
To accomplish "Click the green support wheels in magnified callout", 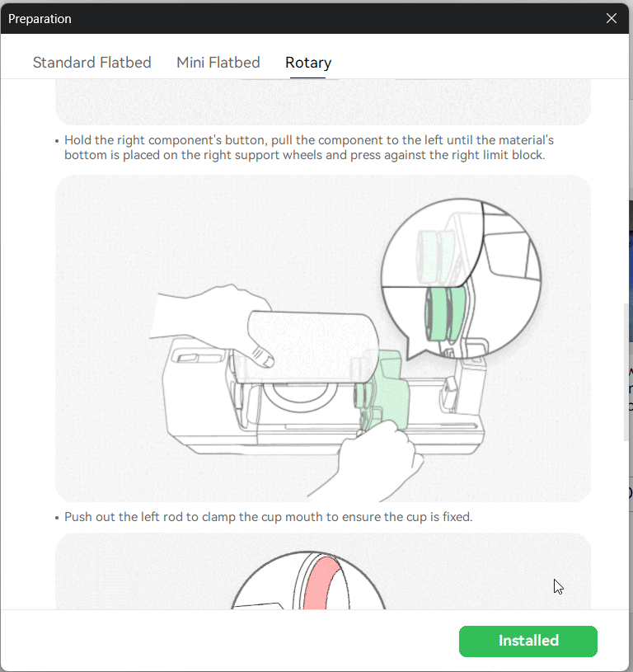I will pyautogui.click(x=445, y=314).
